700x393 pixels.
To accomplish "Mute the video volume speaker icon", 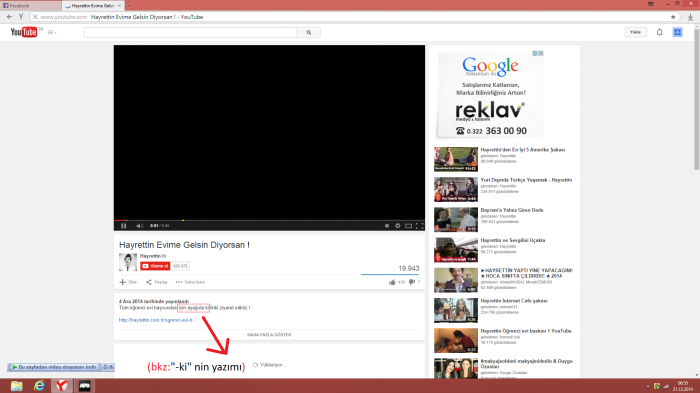I will click(x=139, y=226).
